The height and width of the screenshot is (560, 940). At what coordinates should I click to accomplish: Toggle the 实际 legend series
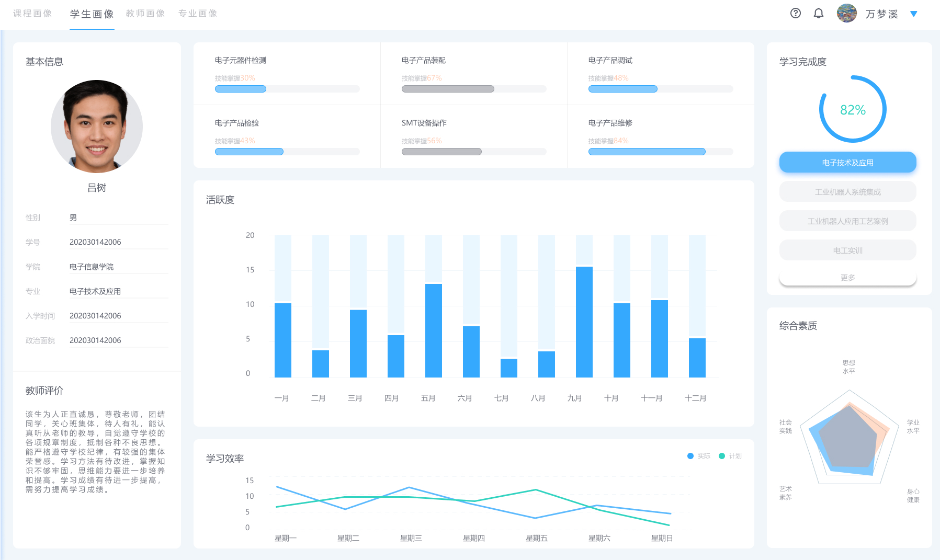click(x=699, y=456)
